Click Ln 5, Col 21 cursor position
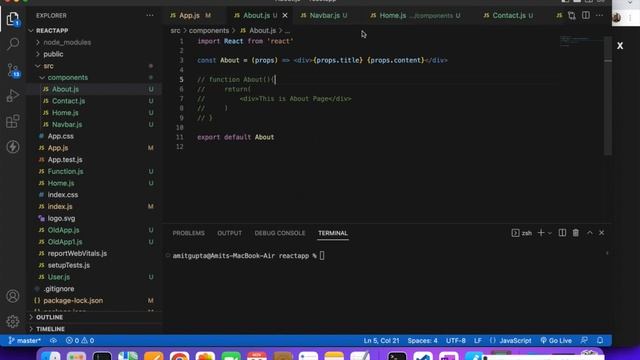Screen dimensions: 640x360 [381, 340]
